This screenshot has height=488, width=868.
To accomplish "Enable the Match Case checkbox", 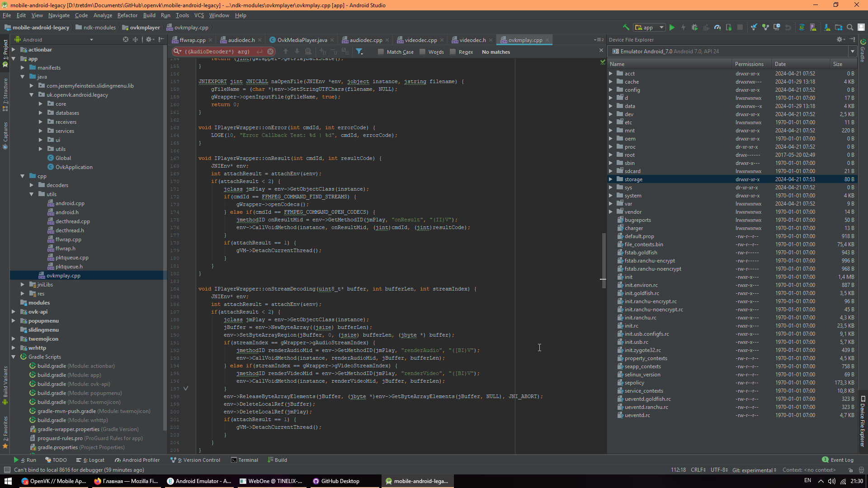I will pyautogui.click(x=381, y=52).
